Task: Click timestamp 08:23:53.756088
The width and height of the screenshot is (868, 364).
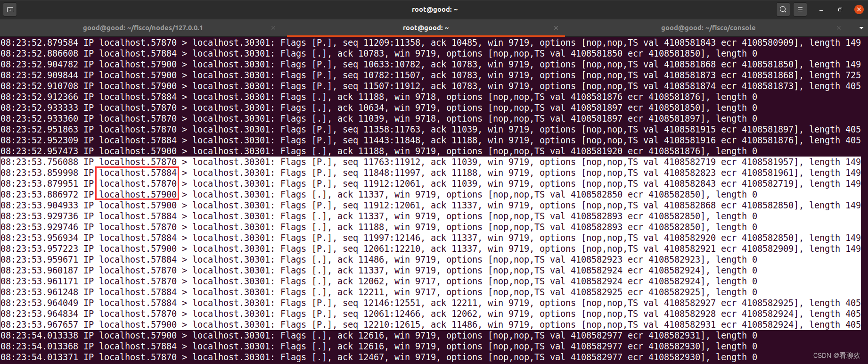Action: [40, 162]
